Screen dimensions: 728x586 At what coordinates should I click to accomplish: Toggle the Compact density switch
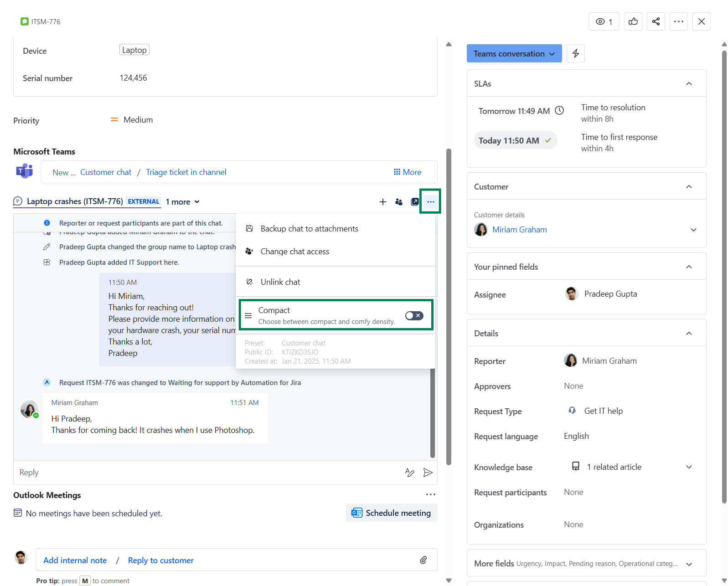pos(414,316)
